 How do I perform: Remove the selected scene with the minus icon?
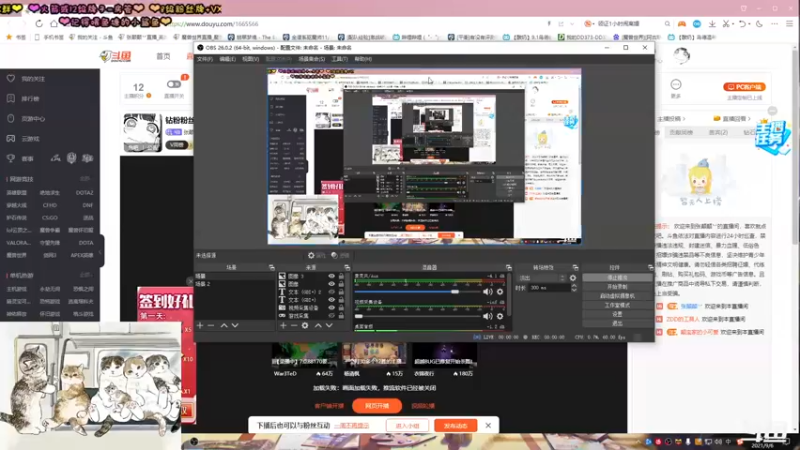pyautogui.click(x=211, y=326)
